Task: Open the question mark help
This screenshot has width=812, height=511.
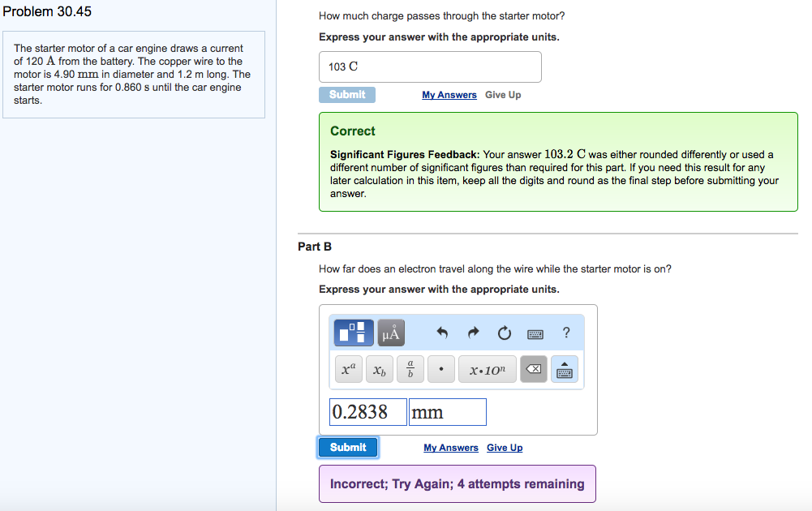Action: 566,333
